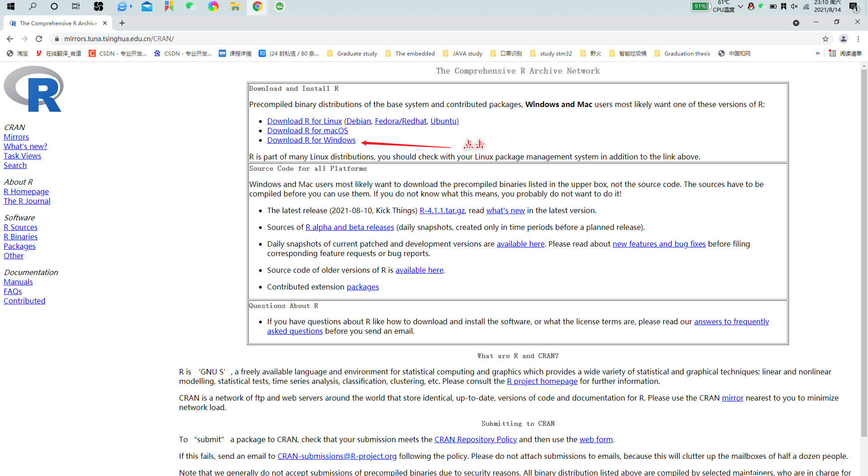This screenshot has height=476, width=868.
Task: Open the volume control in the tray
Action: point(794,6)
